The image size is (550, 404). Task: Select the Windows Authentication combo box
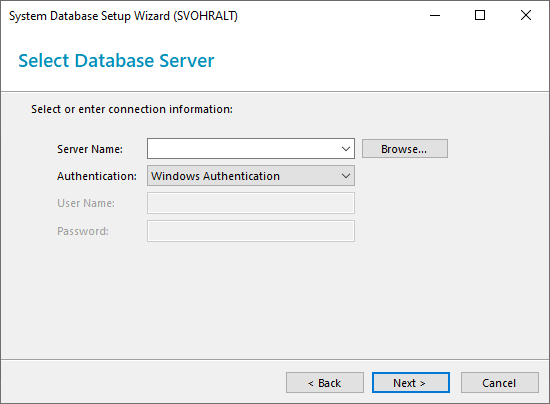251,176
